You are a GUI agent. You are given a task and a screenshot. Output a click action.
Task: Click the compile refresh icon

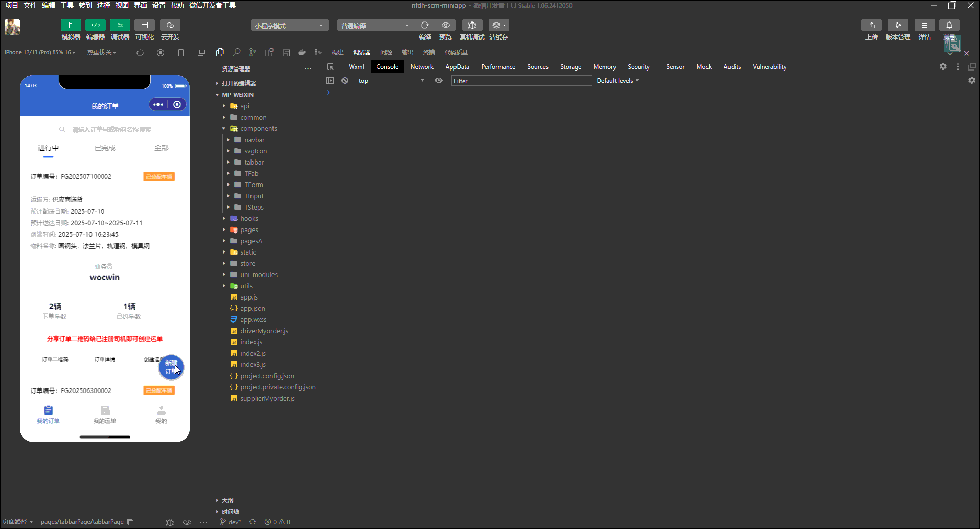click(425, 25)
